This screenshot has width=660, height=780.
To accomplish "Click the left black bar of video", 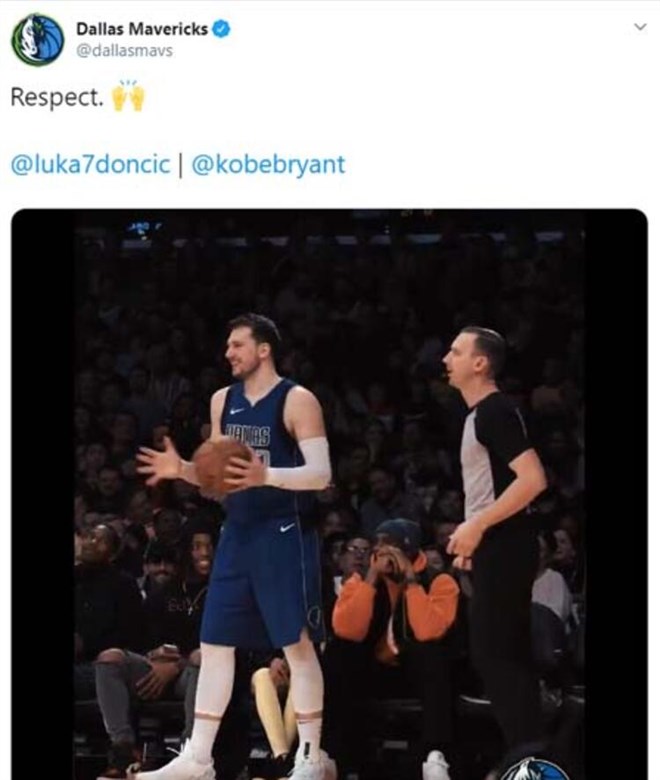I will click(43, 495).
